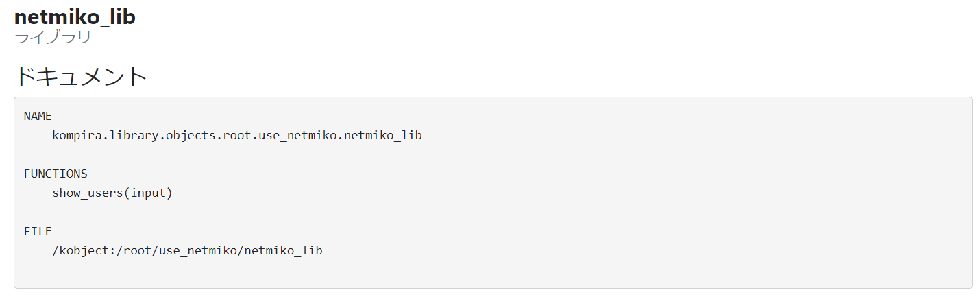980x299 pixels.
Task: Click the FILE label in documentation
Action: click(38, 231)
